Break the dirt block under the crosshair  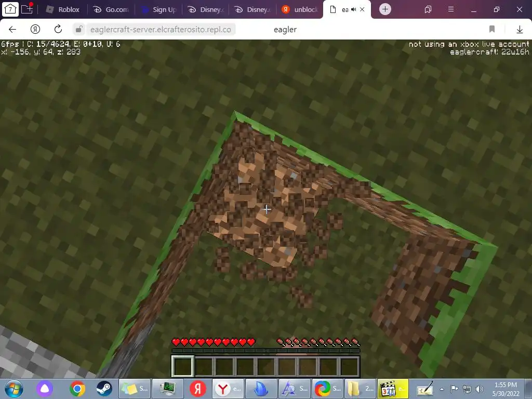[x=267, y=209]
